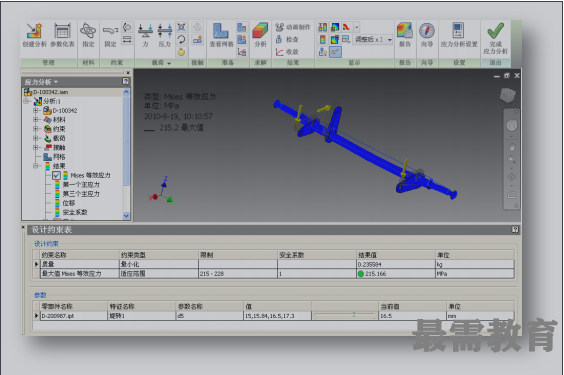Collapse the 结果 results tree node
The width and height of the screenshot is (564, 375).
coord(35,166)
